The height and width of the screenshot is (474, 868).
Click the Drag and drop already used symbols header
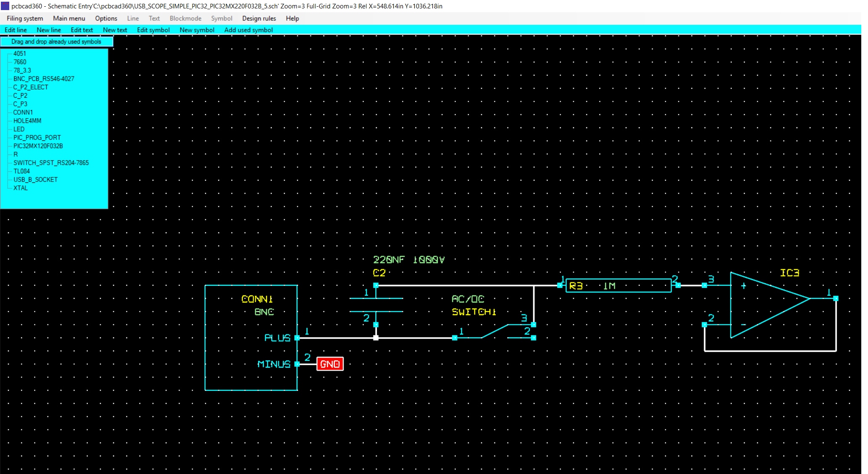coord(56,42)
